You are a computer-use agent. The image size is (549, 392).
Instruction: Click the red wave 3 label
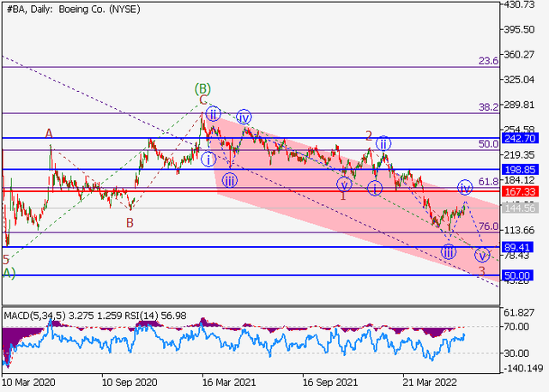click(x=483, y=271)
